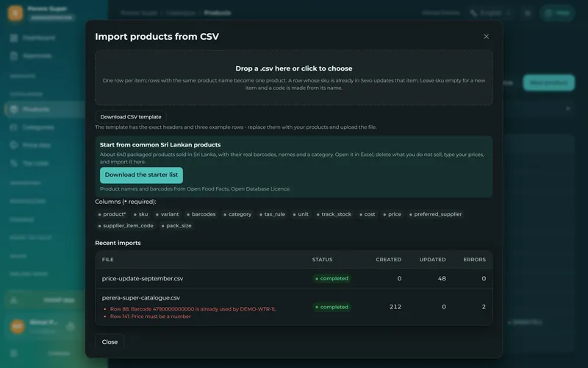Click the Close button at the dialog bottom

point(110,342)
